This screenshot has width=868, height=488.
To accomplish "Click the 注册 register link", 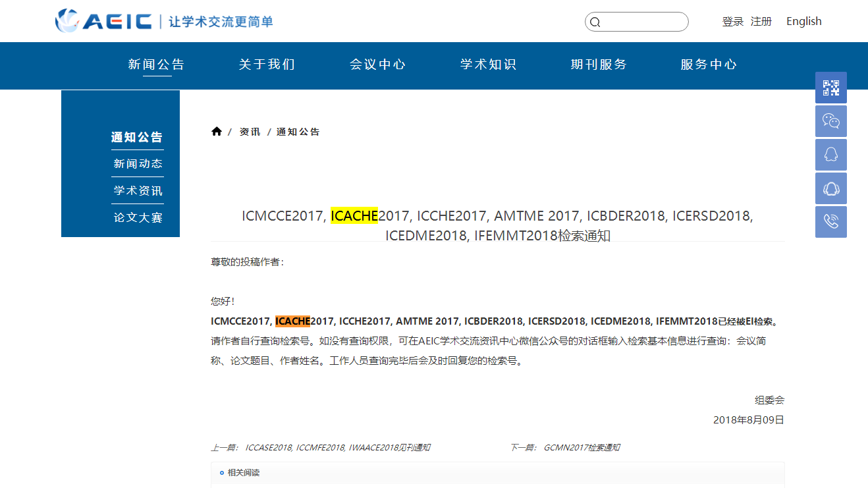I will click(761, 22).
